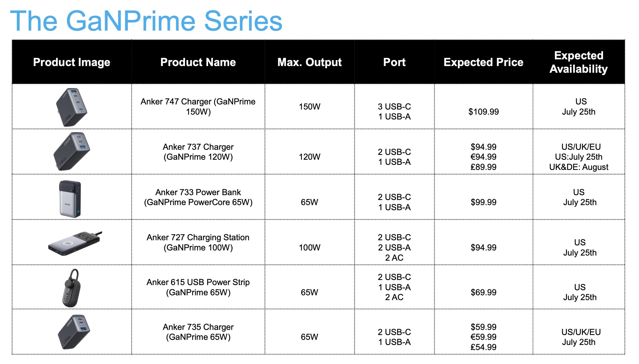Click the Anker 747 Charger product image
This screenshot has height=364, width=639.
click(x=72, y=107)
